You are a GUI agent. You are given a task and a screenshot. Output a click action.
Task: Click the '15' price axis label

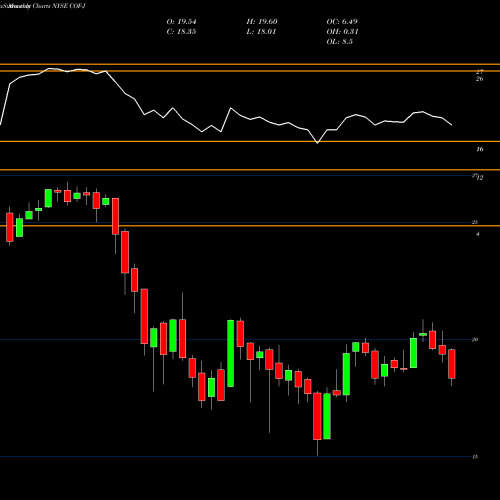click(475, 457)
